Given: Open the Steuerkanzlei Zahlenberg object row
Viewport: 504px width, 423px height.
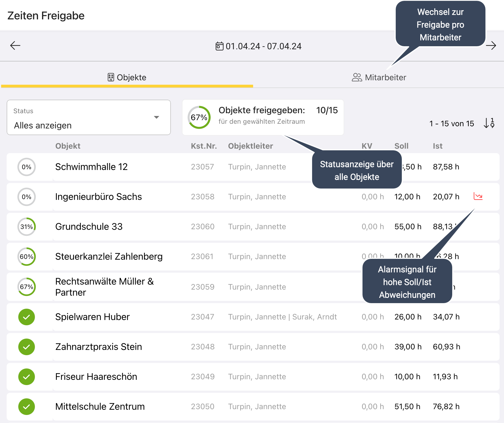Looking at the screenshot, I should click(x=109, y=257).
